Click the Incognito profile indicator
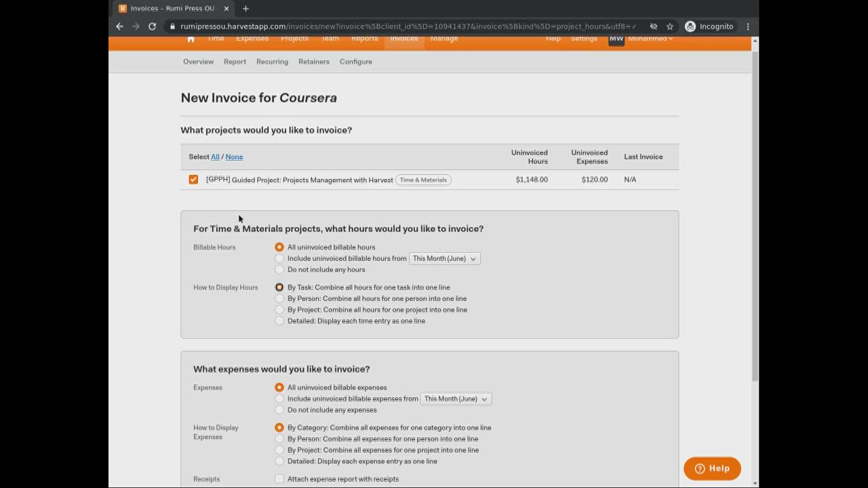 709,26
